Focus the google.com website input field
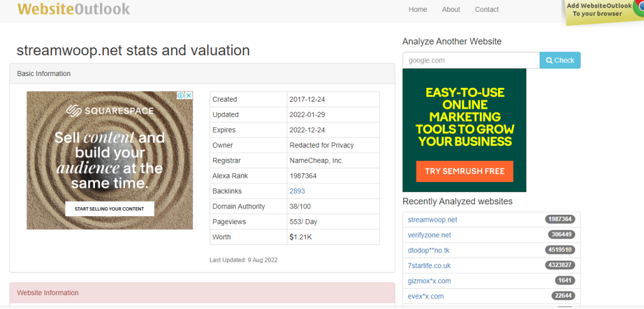644x309 pixels. point(471,60)
